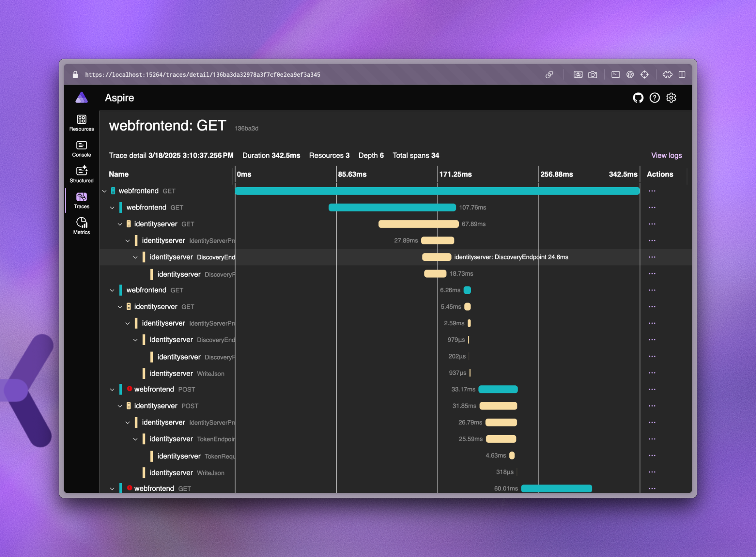Collapse the 27.89ms IdentityServerProtocol span
This screenshot has width=756, height=557.
pyautogui.click(x=127, y=241)
